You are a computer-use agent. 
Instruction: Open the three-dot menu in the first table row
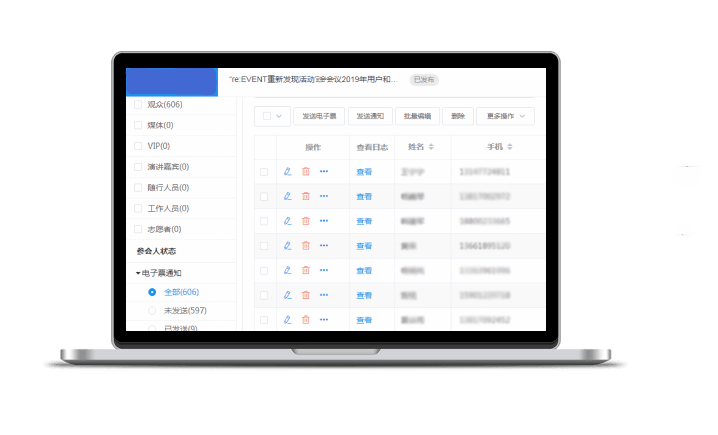(x=324, y=171)
